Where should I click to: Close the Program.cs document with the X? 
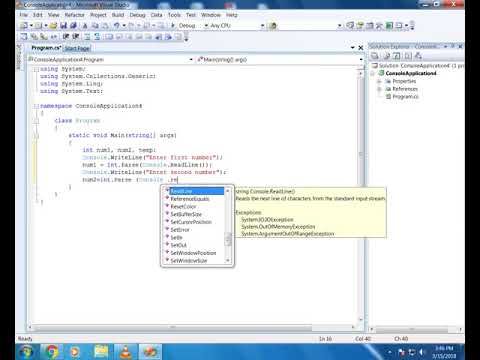coord(360,48)
